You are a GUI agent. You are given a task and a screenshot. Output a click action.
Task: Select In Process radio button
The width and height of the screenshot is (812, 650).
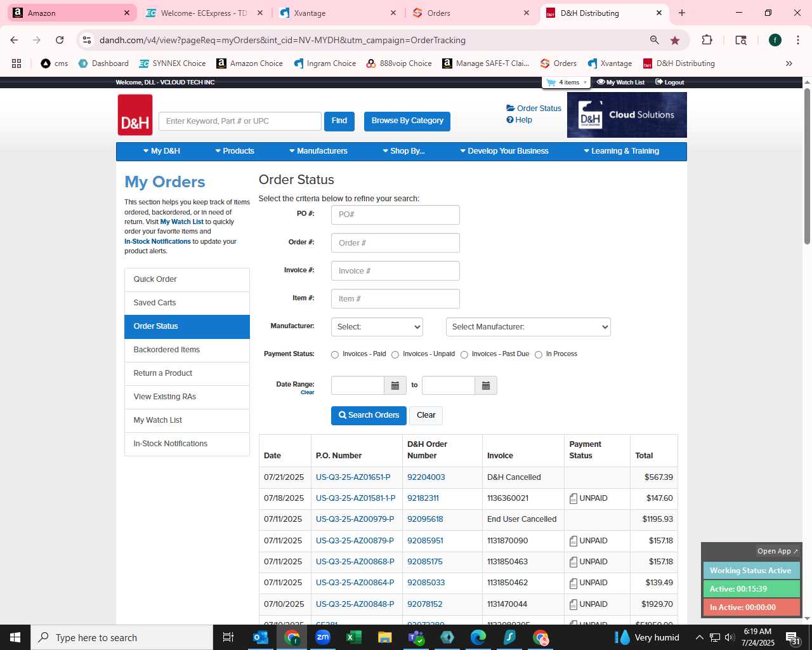[x=539, y=355]
